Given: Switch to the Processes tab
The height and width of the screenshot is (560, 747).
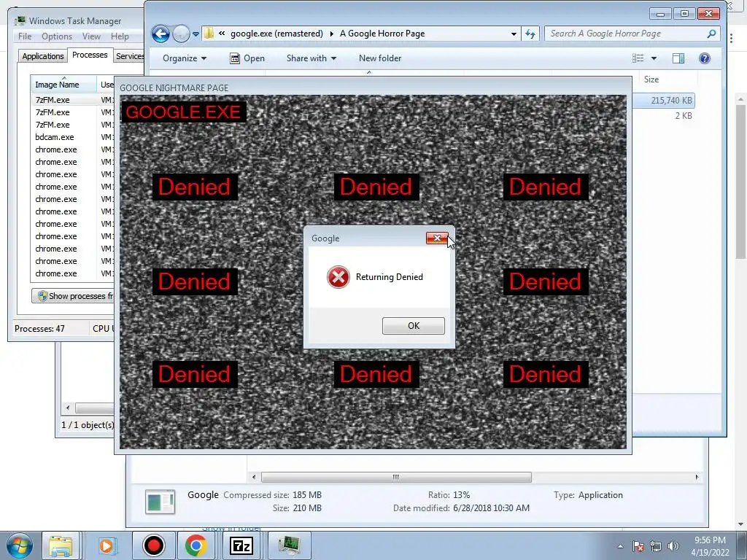Looking at the screenshot, I should tap(90, 55).
